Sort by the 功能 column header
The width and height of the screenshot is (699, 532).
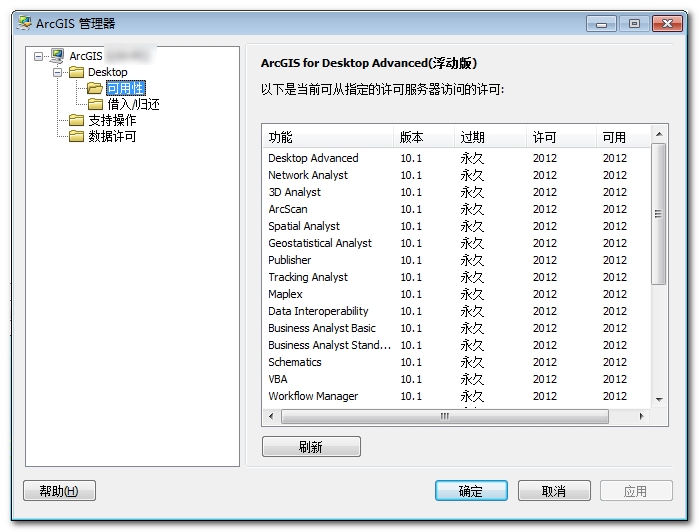pyautogui.click(x=328, y=137)
